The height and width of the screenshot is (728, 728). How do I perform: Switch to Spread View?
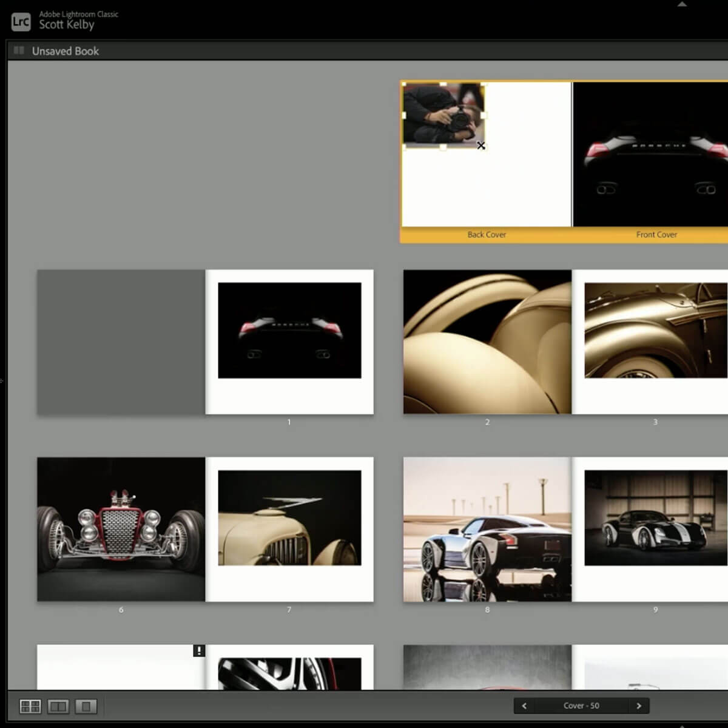(58, 706)
